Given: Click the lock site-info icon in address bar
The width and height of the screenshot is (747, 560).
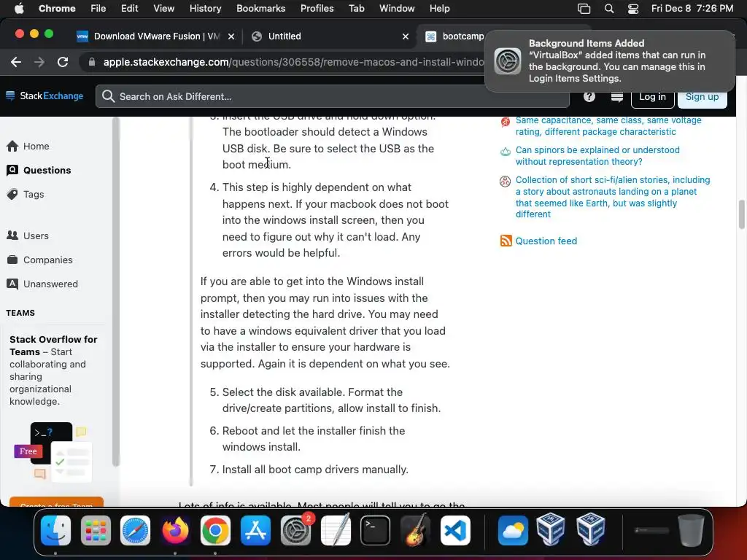Looking at the screenshot, I should [x=91, y=62].
